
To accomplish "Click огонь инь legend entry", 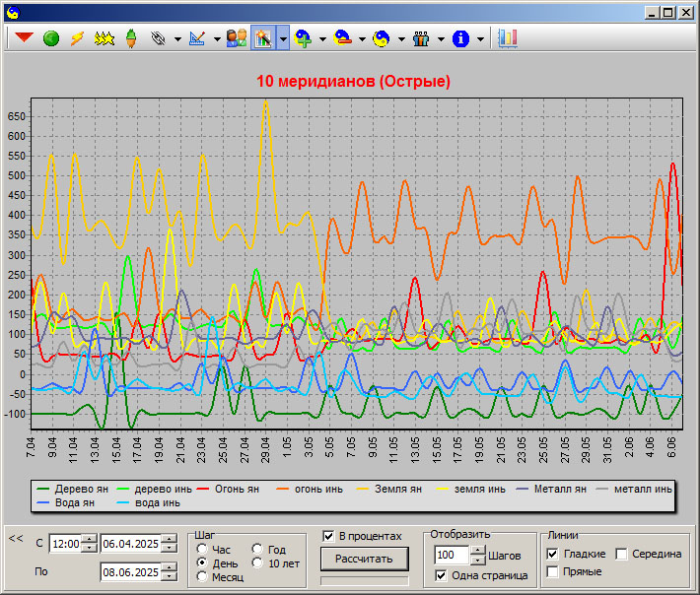I will (309, 489).
